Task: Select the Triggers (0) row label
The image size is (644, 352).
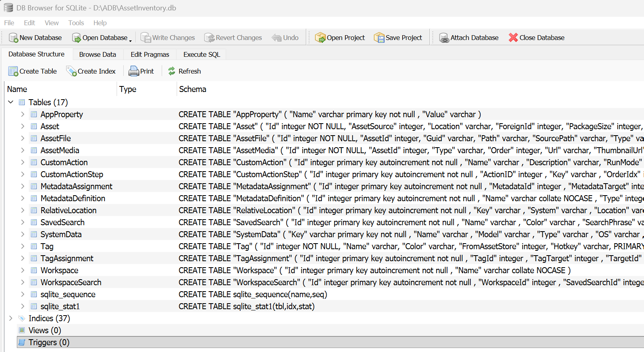Action: [x=49, y=342]
